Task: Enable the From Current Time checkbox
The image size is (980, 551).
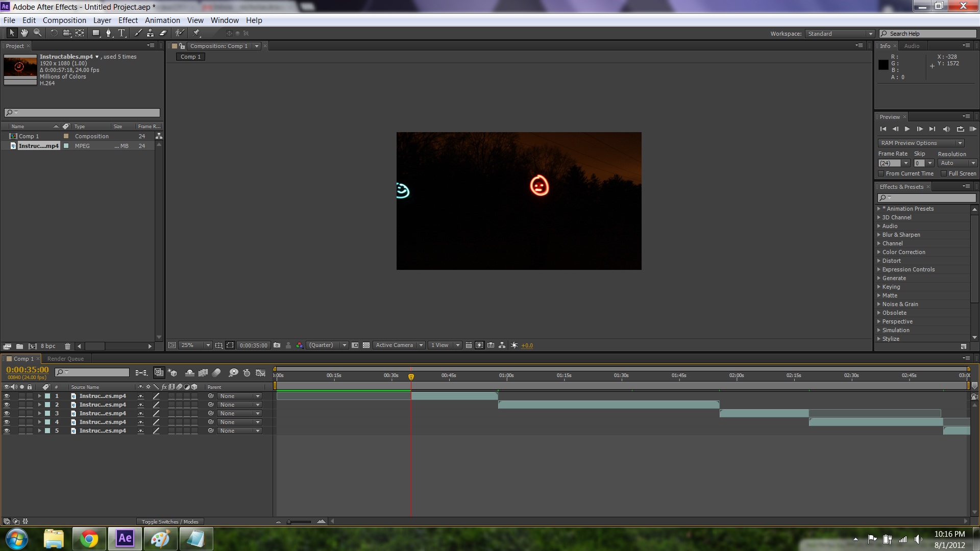Action: (881, 173)
